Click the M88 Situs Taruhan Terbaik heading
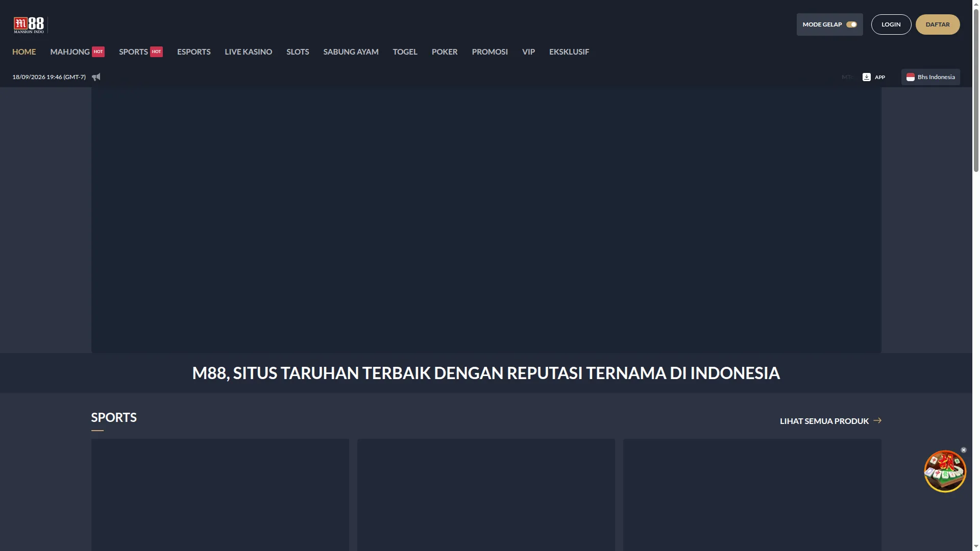The image size is (980, 551). tap(486, 373)
